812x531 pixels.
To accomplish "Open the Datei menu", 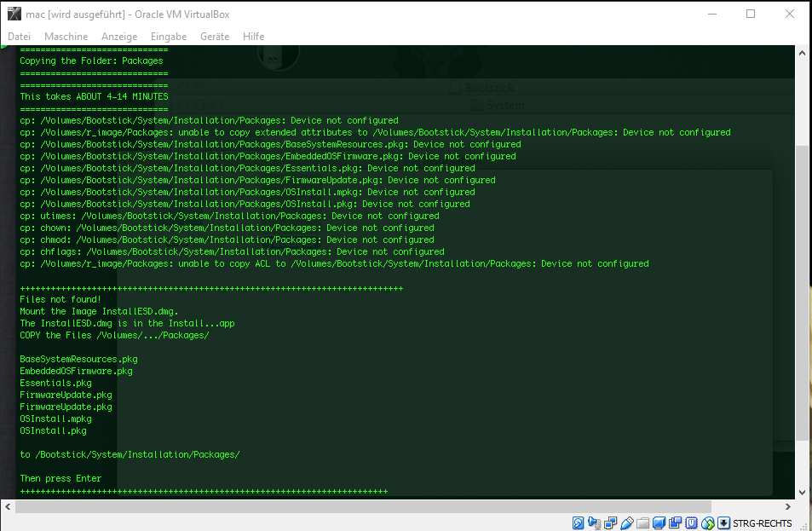I will click(x=19, y=37).
